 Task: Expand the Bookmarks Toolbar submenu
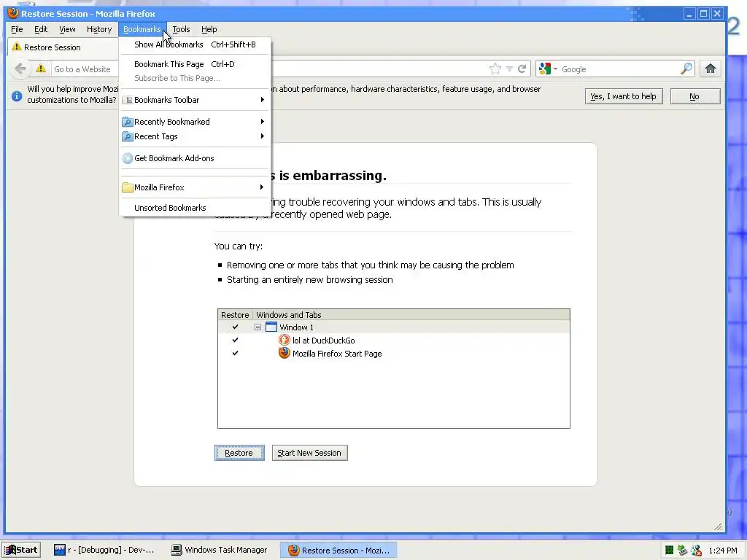click(x=262, y=100)
